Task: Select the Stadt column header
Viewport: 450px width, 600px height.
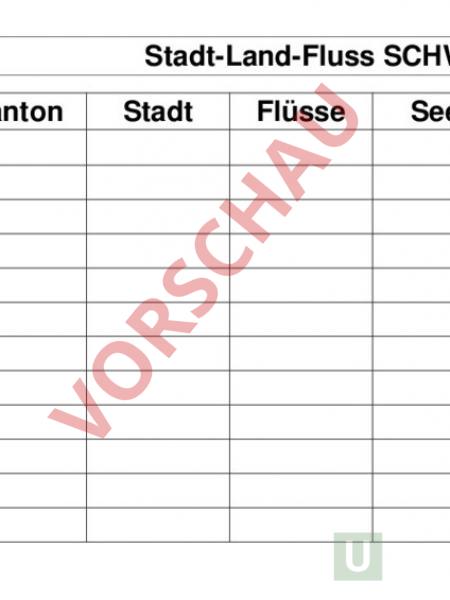Action: [x=158, y=111]
